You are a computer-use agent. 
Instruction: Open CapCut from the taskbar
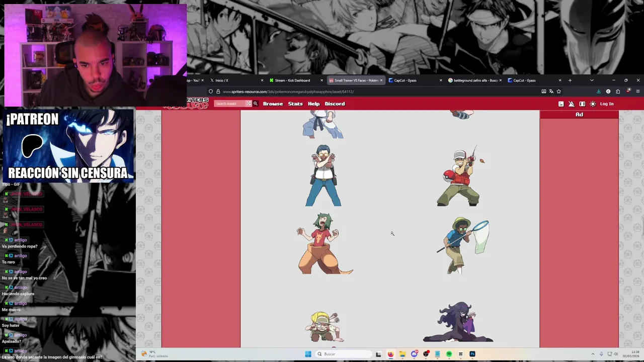(x=460, y=354)
